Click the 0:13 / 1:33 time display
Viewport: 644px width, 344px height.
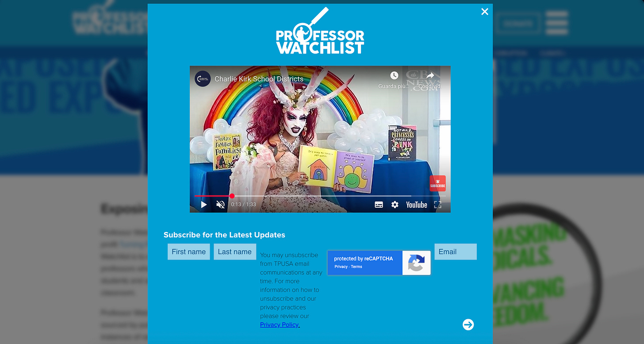[243, 205]
